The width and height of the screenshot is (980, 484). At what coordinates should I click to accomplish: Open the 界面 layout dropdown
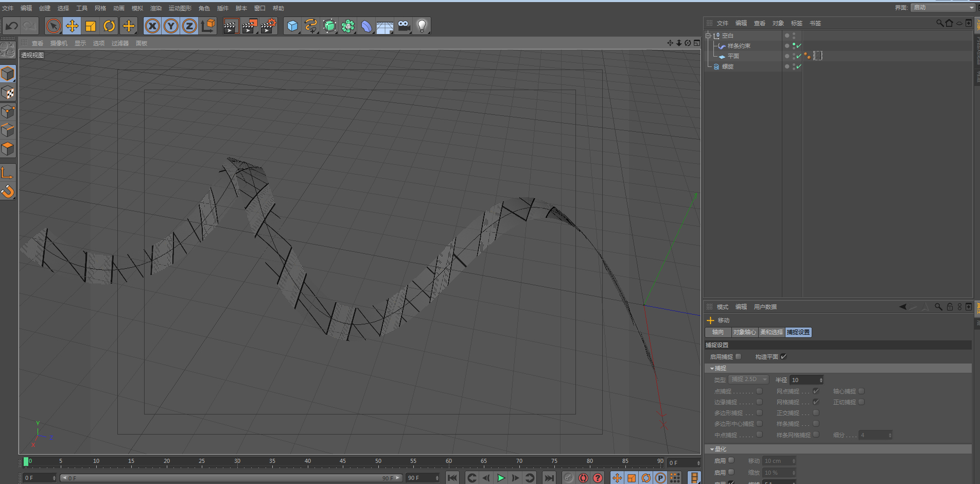942,7
